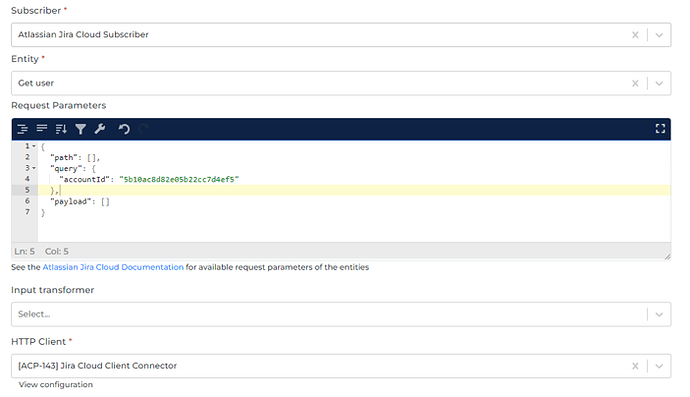
Task: Click the Col: 5 status bar indicator
Action: 57,251
